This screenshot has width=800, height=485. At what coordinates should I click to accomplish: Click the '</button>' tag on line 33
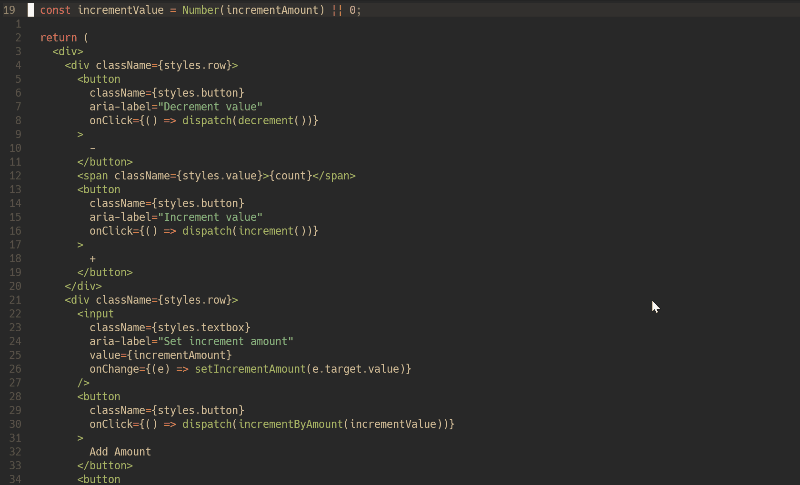tap(105, 466)
